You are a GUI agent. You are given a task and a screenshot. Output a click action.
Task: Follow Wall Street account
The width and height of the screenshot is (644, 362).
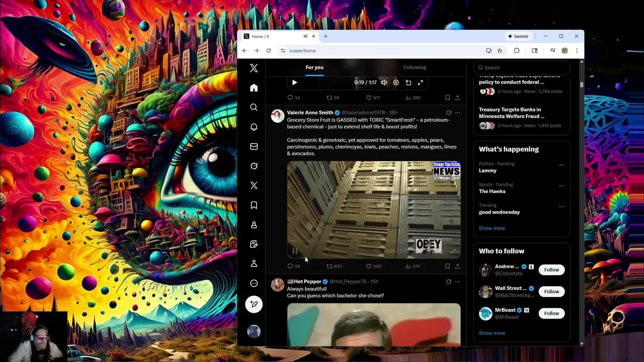[551, 292]
